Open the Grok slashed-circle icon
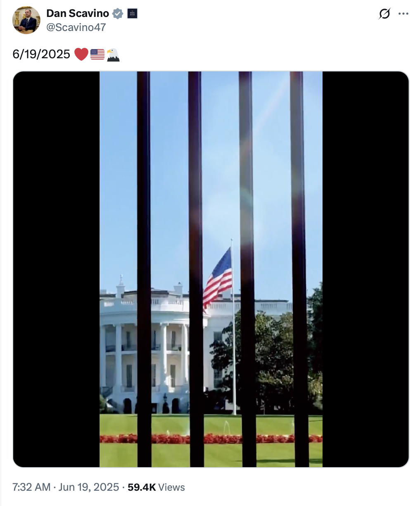The image size is (420, 506). (x=384, y=14)
